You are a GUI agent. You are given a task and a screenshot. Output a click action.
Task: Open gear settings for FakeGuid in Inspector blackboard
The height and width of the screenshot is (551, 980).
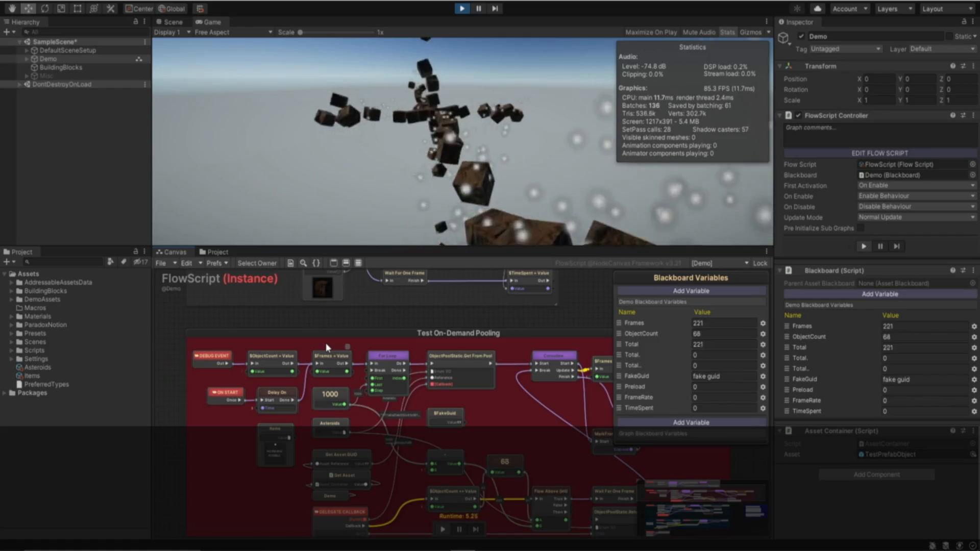pos(974,380)
